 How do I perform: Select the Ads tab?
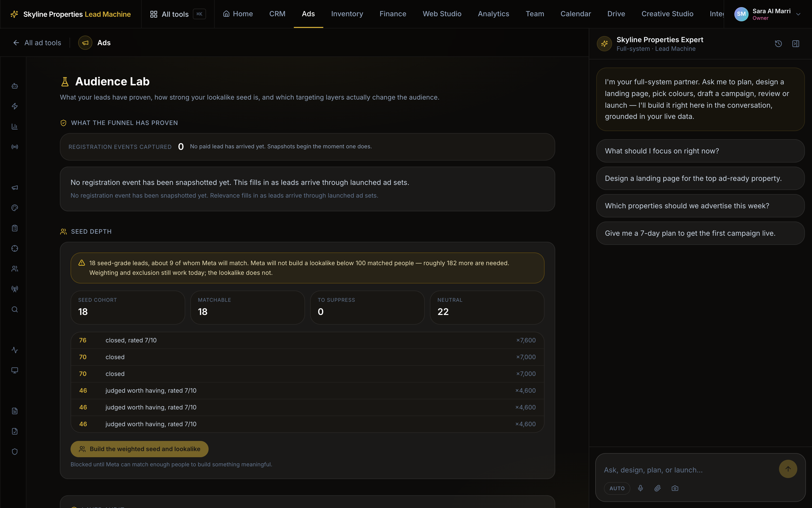308,14
